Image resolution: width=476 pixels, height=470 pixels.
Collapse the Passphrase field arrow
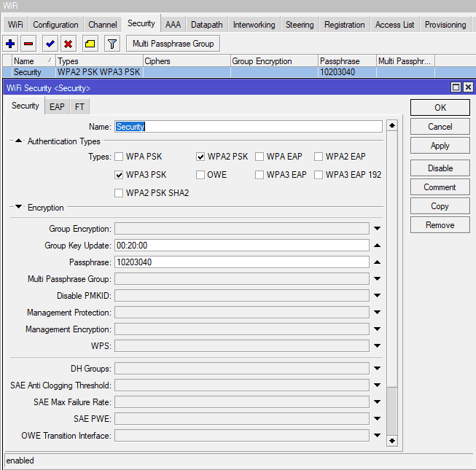point(377,262)
